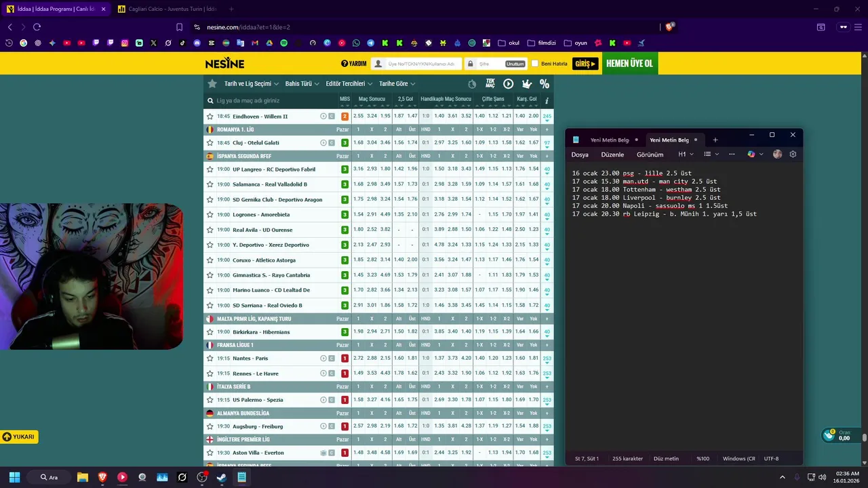This screenshot has height=488, width=868.
Task: Click the Hemen Üye Ol button
Action: coord(629,64)
